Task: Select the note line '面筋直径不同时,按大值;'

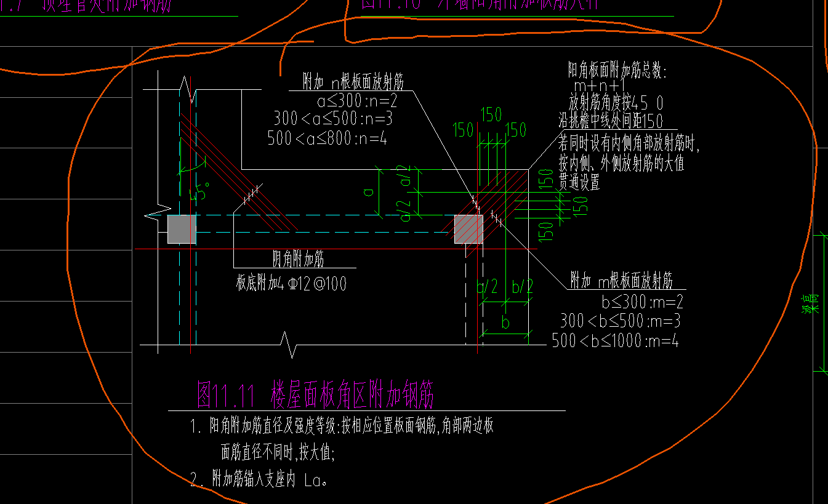Action: pyautogui.click(x=278, y=454)
